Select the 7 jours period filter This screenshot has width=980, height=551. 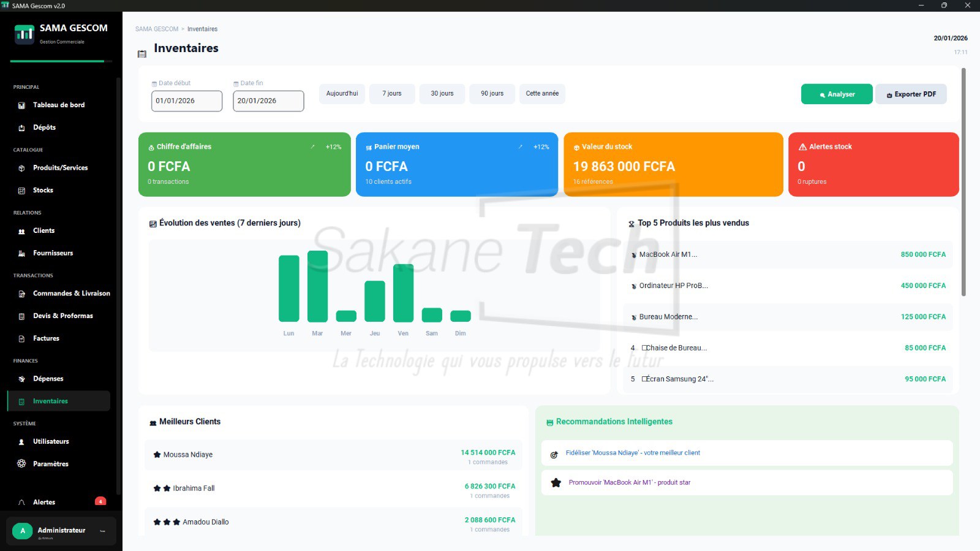392,94
